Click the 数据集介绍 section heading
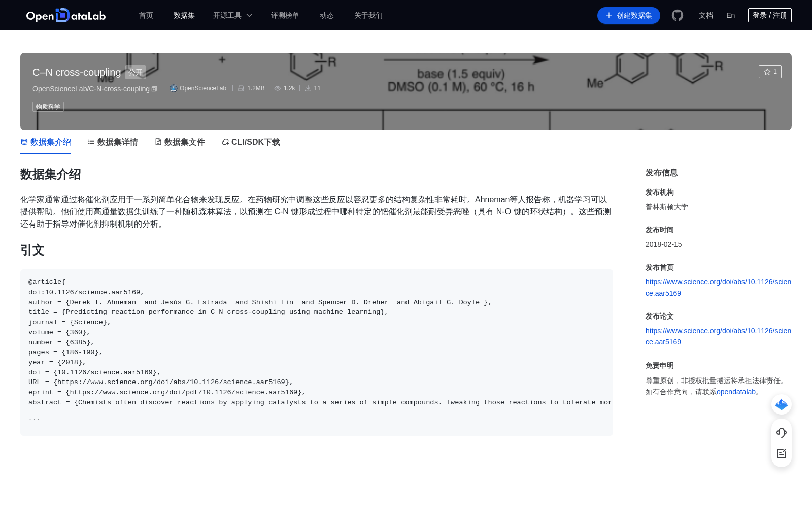 [x=51, y=174]
